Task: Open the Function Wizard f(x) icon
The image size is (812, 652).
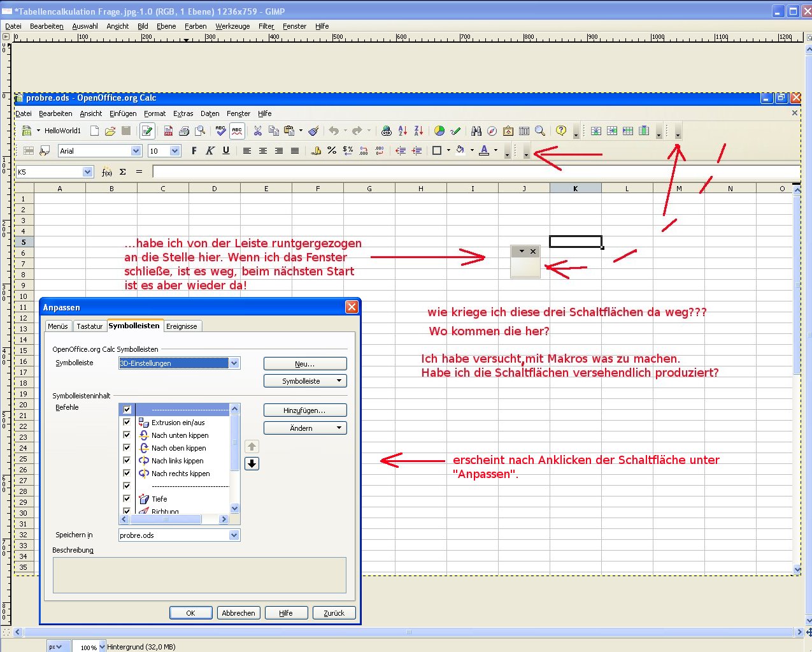Action: click(x=106, y=171)
